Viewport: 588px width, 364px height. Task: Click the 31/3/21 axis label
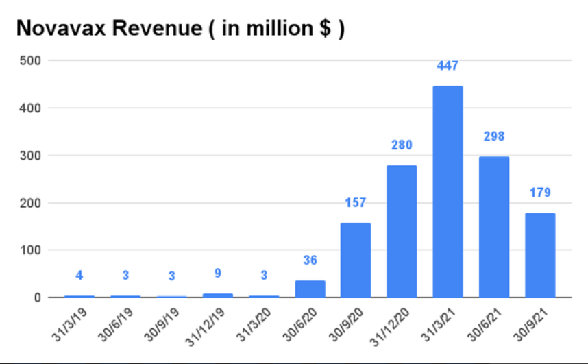439,325
